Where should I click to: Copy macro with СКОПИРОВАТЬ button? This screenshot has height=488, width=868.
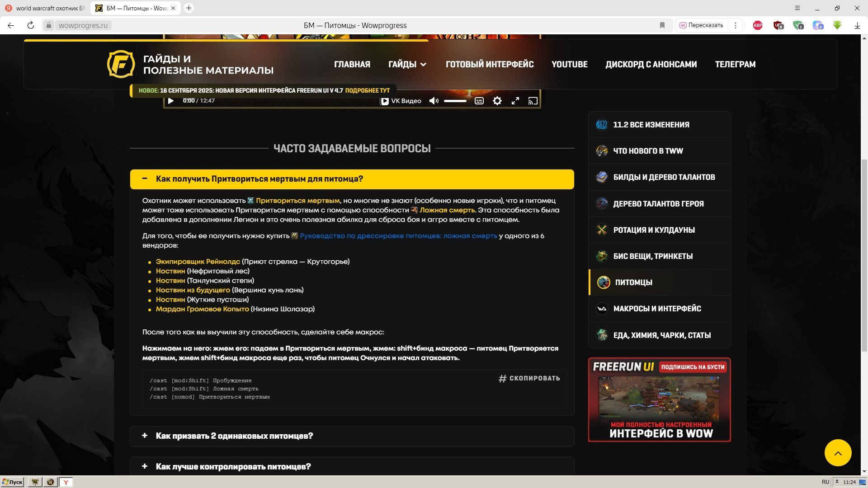(529, 378)
